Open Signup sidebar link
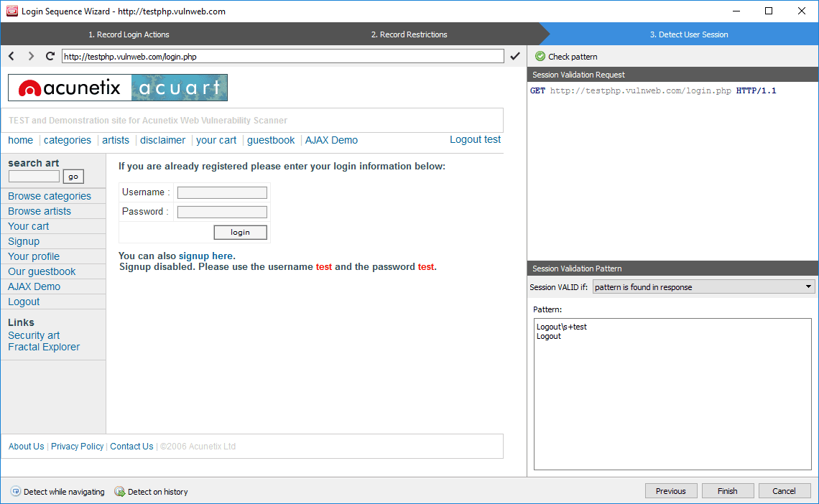The image size is (819, 504). (24, 241)
